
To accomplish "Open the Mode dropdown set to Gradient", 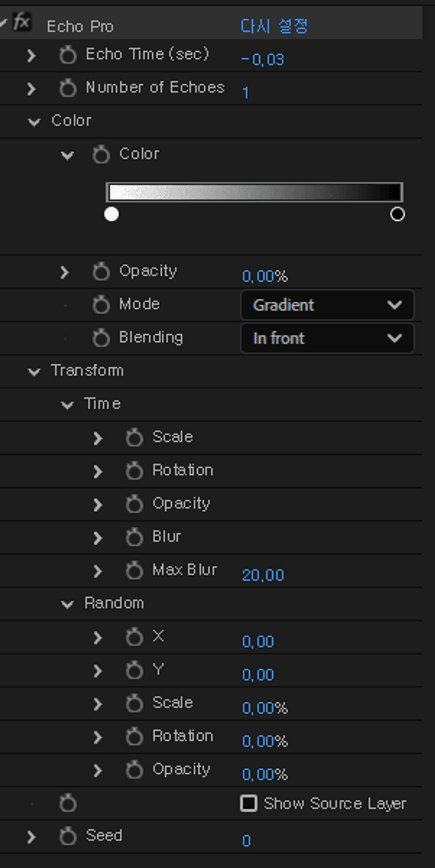I will [x=327, y=305].
